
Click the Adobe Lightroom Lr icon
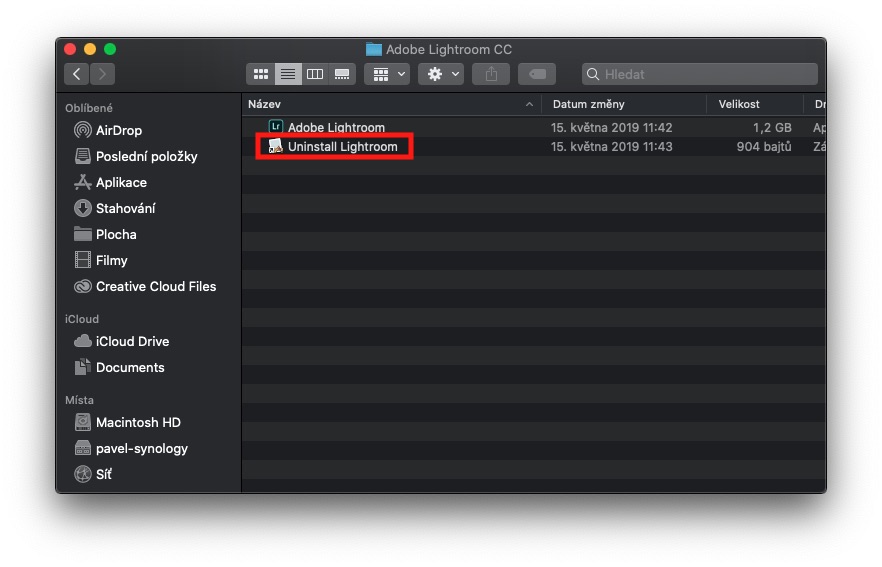pos(276,127)
